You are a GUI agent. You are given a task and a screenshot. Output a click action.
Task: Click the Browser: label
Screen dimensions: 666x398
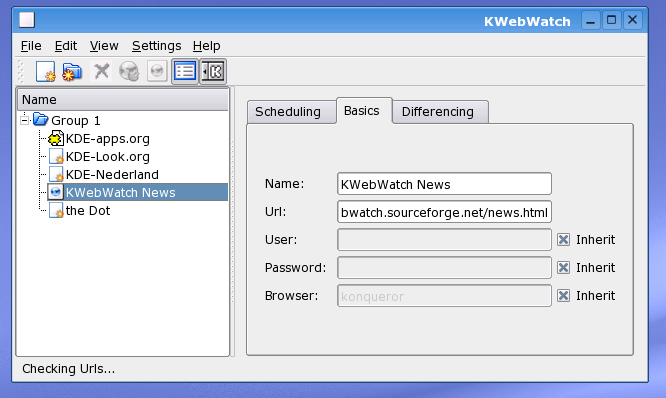tap(291, 296)
